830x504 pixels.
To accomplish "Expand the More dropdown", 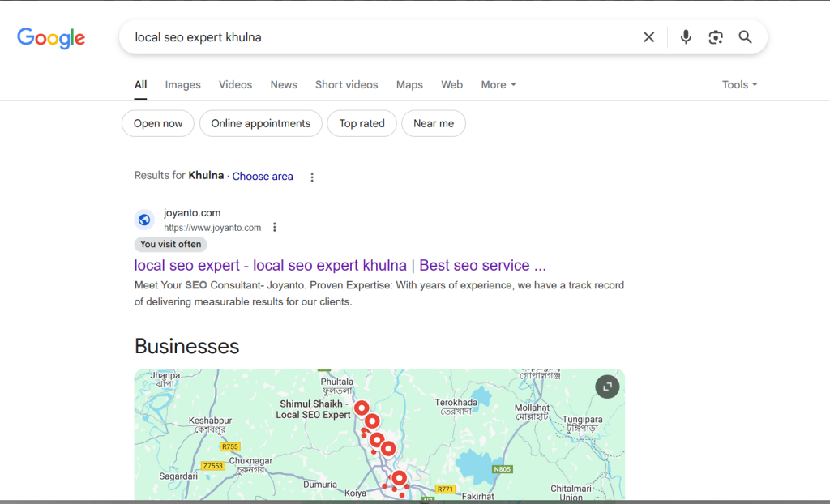I will pos(498,85).
